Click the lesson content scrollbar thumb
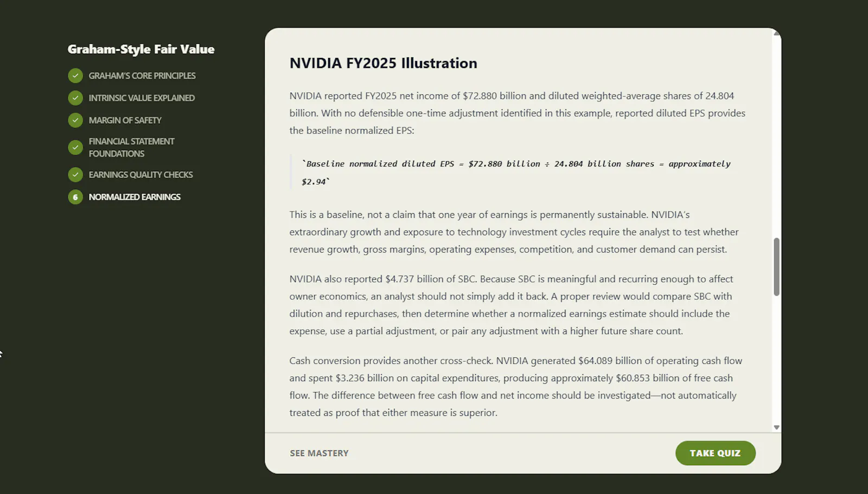 [776, 267]
